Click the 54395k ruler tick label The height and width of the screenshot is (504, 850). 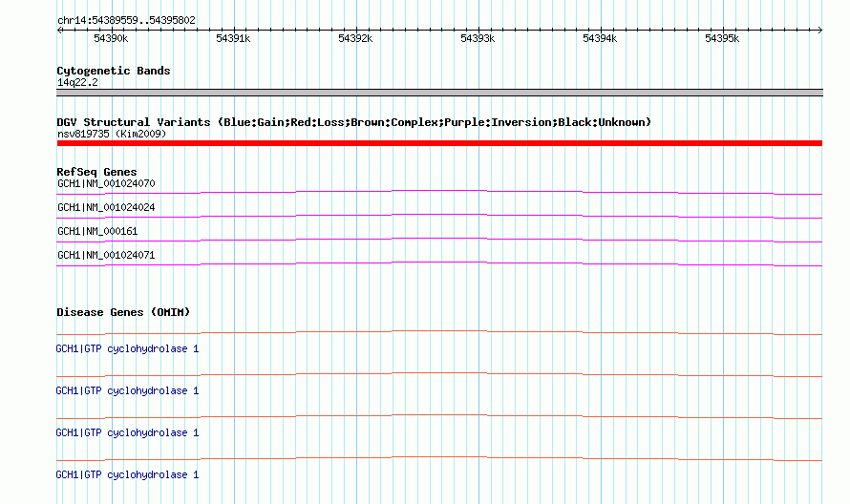(x=722, y=38)
